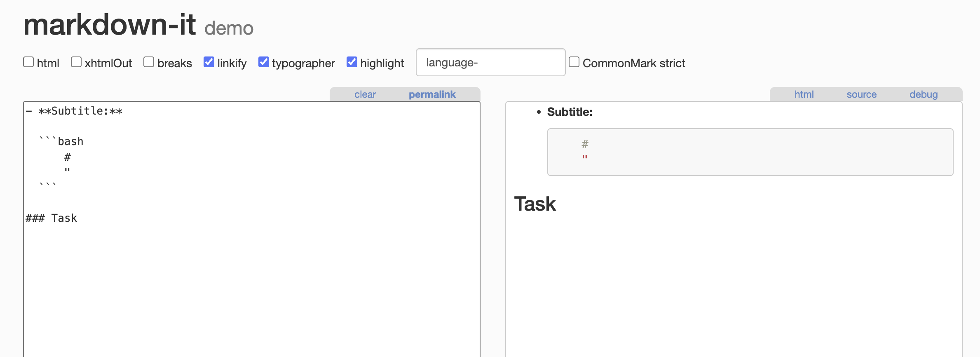980x357 pixels.
Task: Disable the linkify checkbox
Action: (209, 62)
